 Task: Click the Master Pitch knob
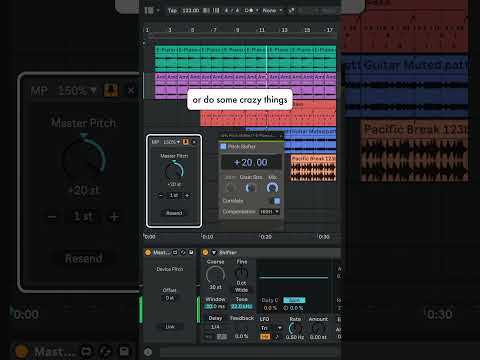[x=174, y=170]
